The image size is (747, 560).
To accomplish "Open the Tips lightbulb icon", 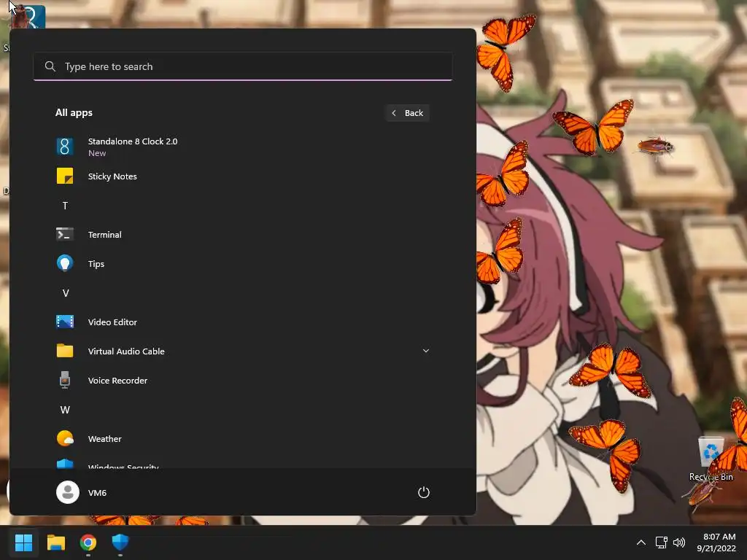I will (65, 263).
